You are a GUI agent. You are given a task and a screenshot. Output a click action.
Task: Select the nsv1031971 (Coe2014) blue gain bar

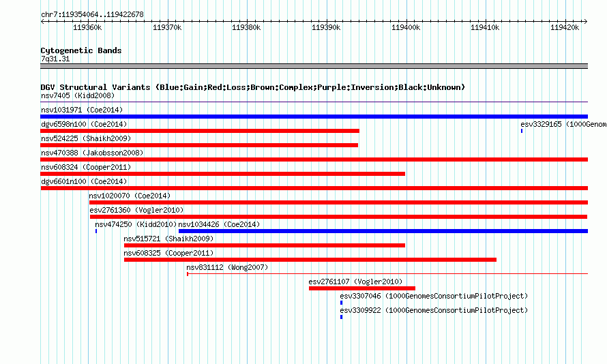click(314, 117)
